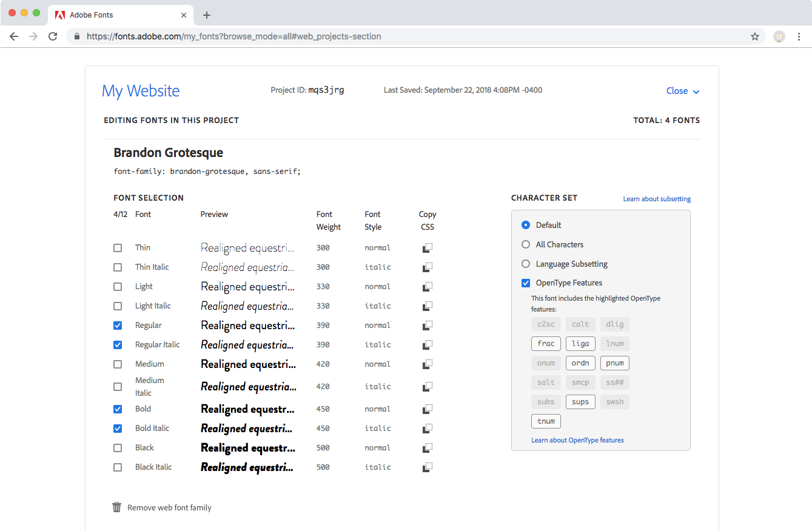Copy CSS for the Black Italic style
The width and height of the screenshot is (812, 531).
tap(428, 467)
